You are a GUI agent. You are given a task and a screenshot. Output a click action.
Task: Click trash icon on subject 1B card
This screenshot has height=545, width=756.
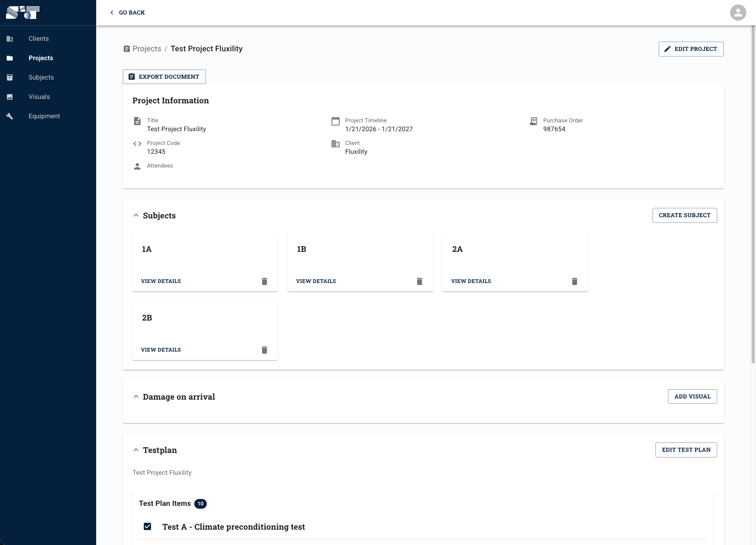point(420,281)
